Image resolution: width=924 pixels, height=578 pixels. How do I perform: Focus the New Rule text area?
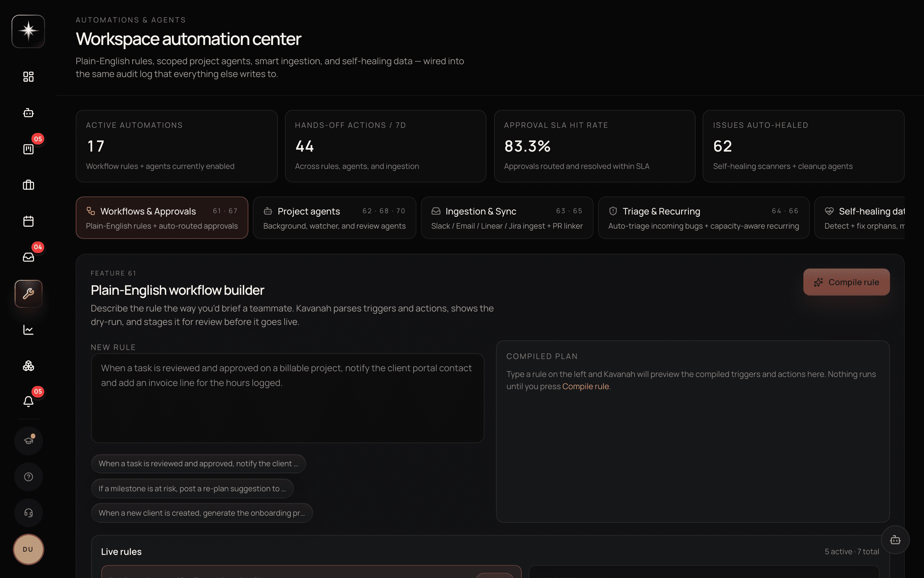(x=287, y=398)
